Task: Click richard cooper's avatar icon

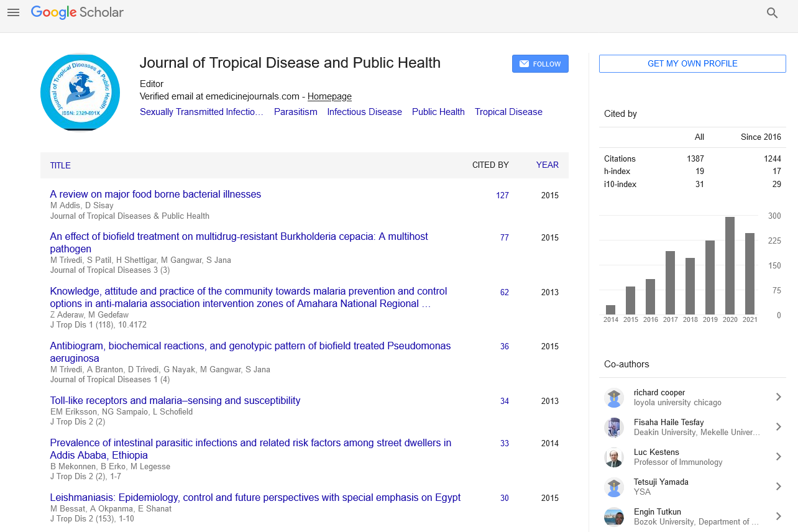Action: point(614,398)
